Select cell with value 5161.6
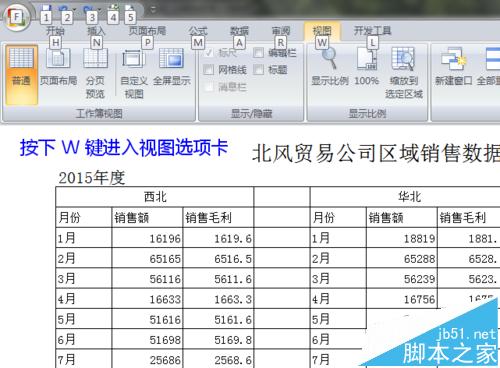The image size is (500, 368). 218,319
